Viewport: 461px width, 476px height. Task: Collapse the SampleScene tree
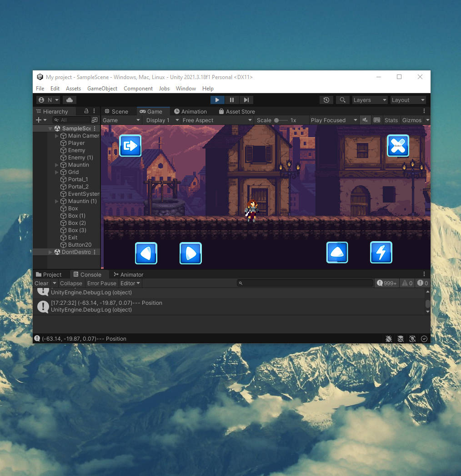coord(50,129)
